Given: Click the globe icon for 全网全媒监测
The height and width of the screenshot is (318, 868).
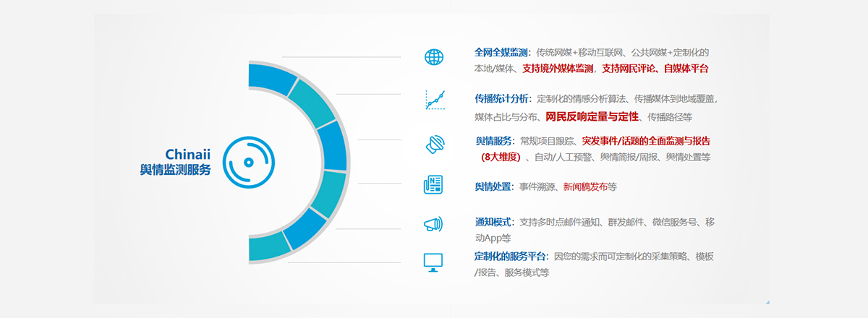Looking at the screenshot, I should pos(434,57).
